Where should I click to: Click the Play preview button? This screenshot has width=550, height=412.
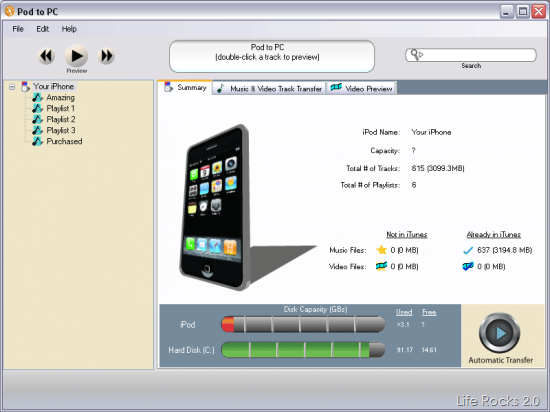tap(76, 56)
